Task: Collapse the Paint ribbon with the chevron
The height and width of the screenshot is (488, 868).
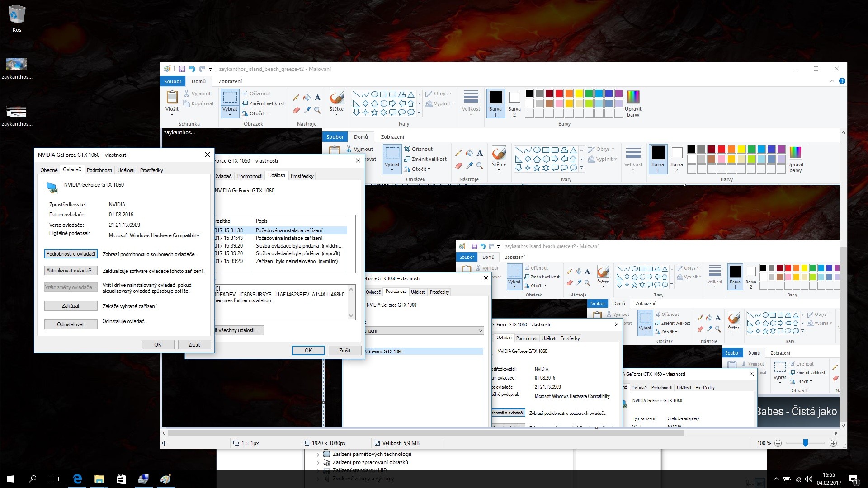Action: [832, 81]
